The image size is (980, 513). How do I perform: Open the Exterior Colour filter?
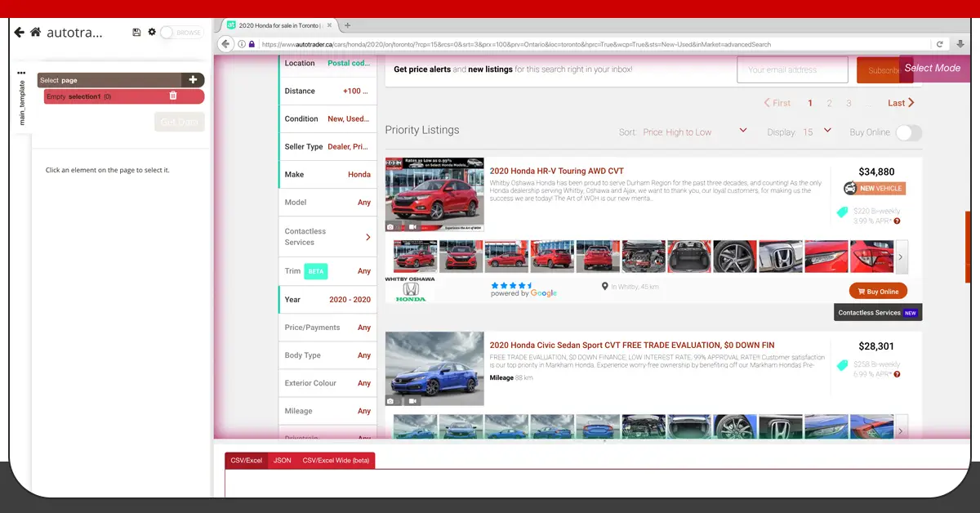point(327,383)
